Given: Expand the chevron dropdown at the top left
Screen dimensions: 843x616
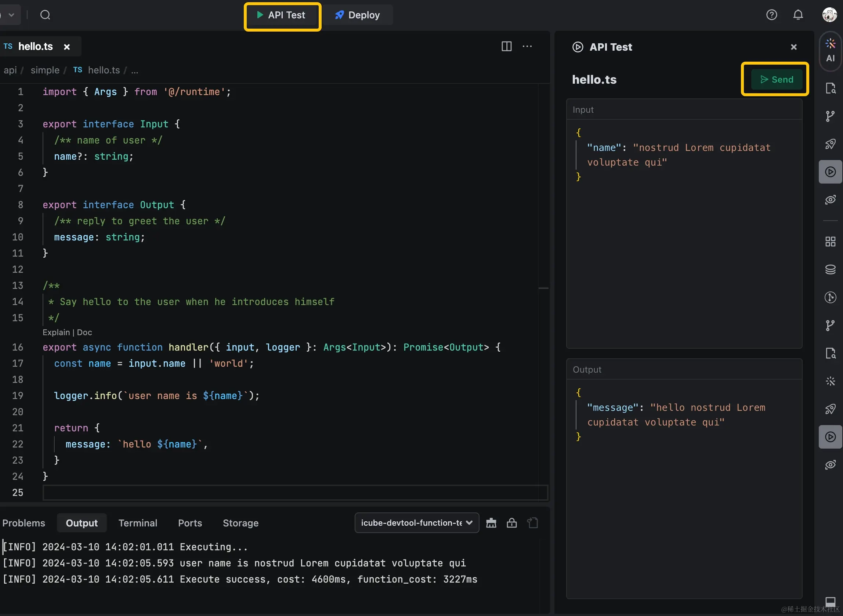Looking at the screenshot, I should point(11,15).
